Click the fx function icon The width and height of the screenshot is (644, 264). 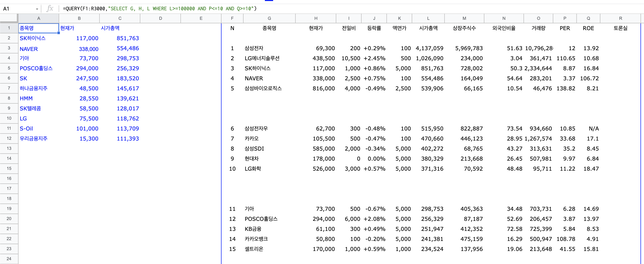[50, 9]
